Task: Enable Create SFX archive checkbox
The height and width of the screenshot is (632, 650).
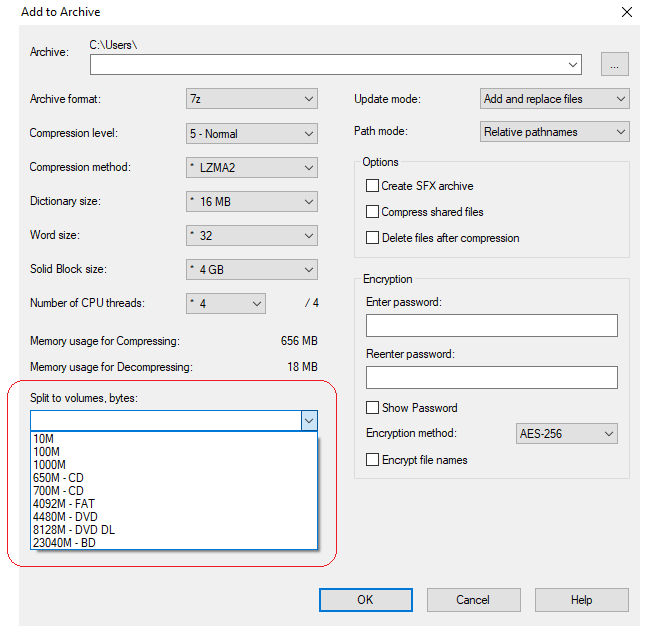Action: tap(373, 186)
